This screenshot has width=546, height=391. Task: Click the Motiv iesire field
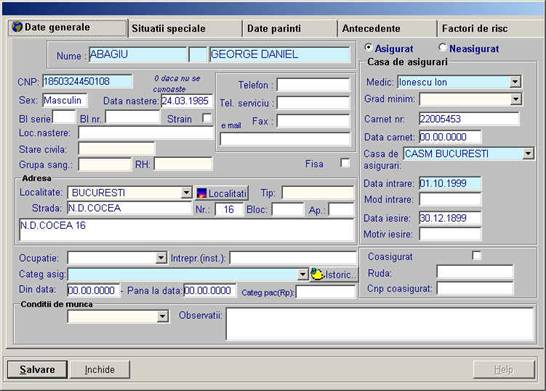click(x=450, y=234)
